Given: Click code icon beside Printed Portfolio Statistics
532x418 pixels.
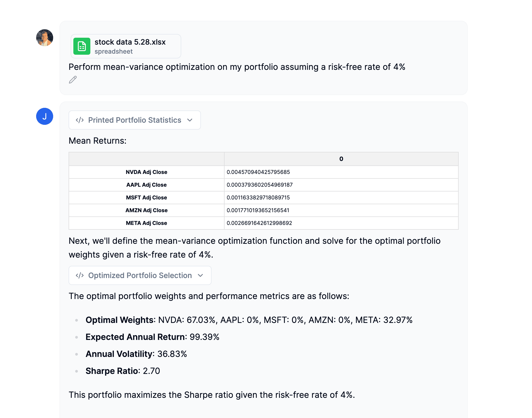Looking at the screenshot, I should point(80,120).
